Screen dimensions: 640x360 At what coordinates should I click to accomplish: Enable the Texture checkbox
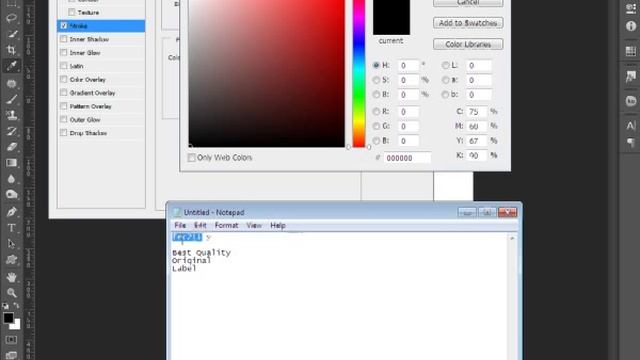[72, 12]
